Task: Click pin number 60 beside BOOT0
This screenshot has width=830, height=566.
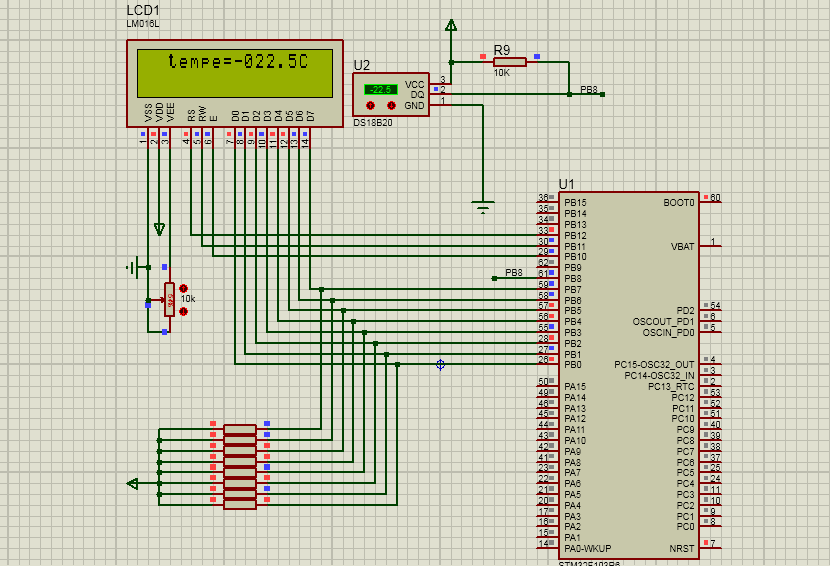Action: (715, 197)
